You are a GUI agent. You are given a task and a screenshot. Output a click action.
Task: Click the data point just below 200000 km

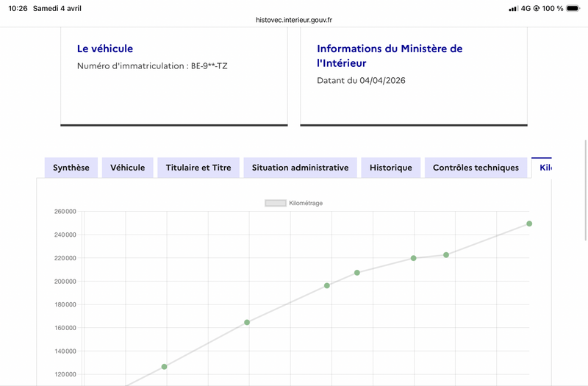click(x=326, y=285)
